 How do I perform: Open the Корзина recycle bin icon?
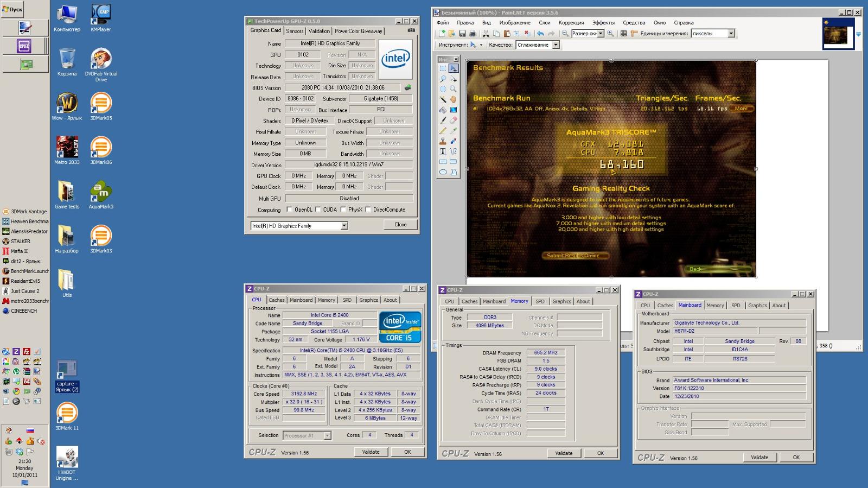point(67,62)
